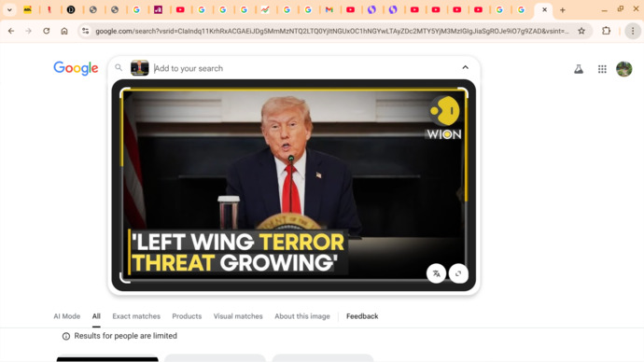This screenshot has width=644, height=362.
Task: Click 'Results for people are limited' text
Action: (126, 336)
